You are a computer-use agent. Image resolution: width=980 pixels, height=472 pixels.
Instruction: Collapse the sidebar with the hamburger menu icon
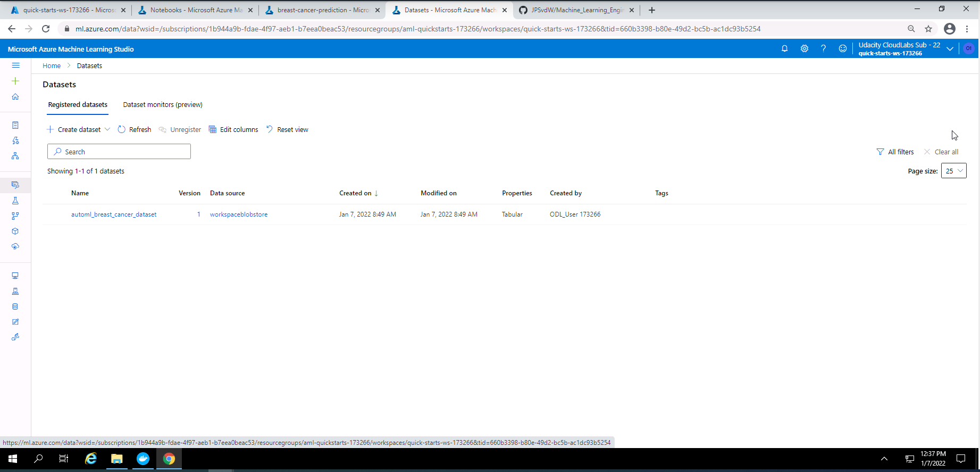[x=15, y=65]
